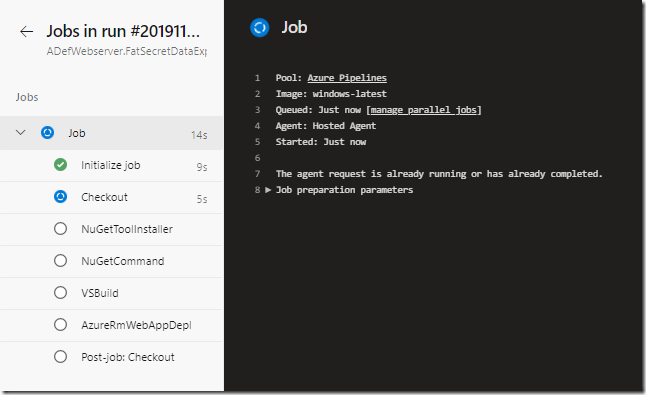The width and height of the screenshot is (646, 395).
Task: Open the manage parallel jobs link
Action: [x=424, y=110]
